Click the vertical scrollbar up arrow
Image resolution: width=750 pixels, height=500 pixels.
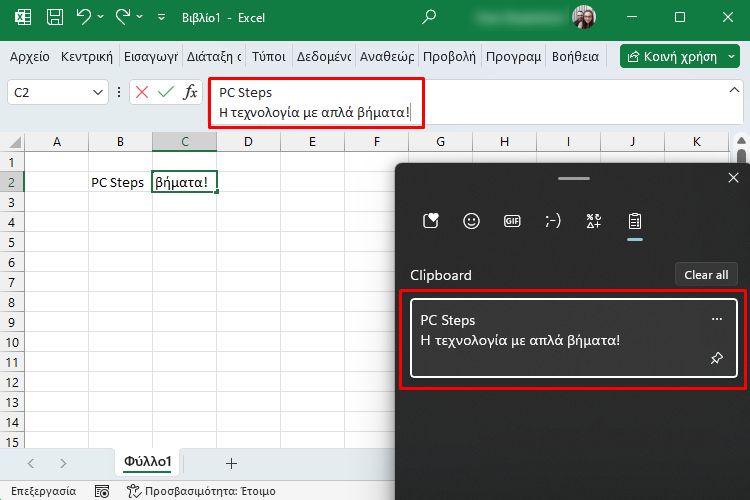[x=741, y=141]
